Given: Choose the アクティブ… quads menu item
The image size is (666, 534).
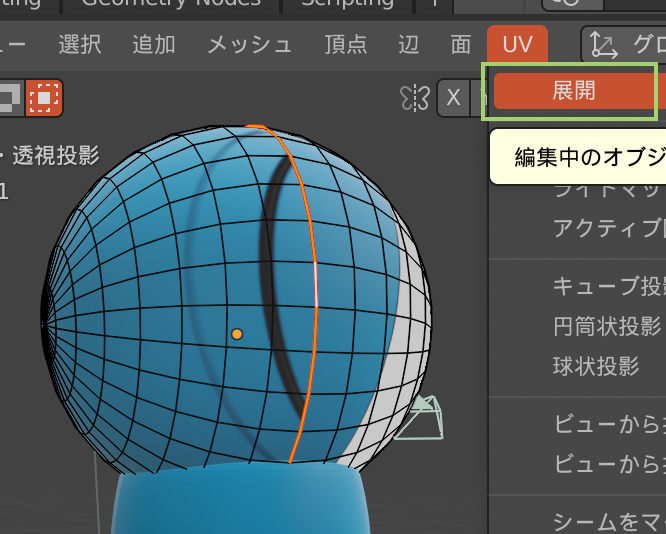Looking at the screenshot, I should (609, 229).
